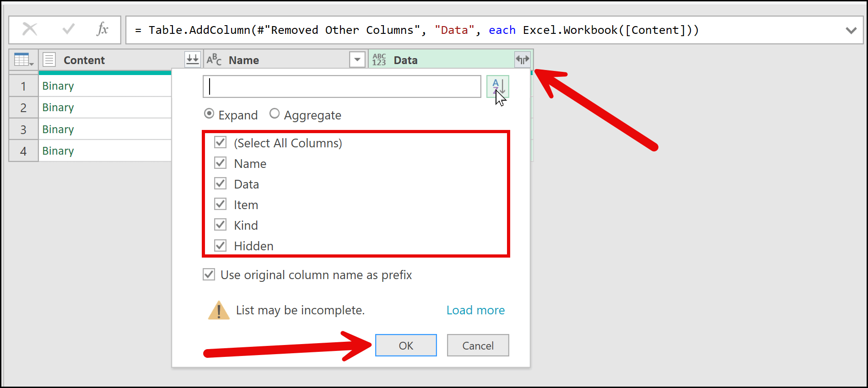Click the table menu icon in header corner
The width and height of the screenshot is (868, 388).
pyautogui.click(x=23, y=60)
